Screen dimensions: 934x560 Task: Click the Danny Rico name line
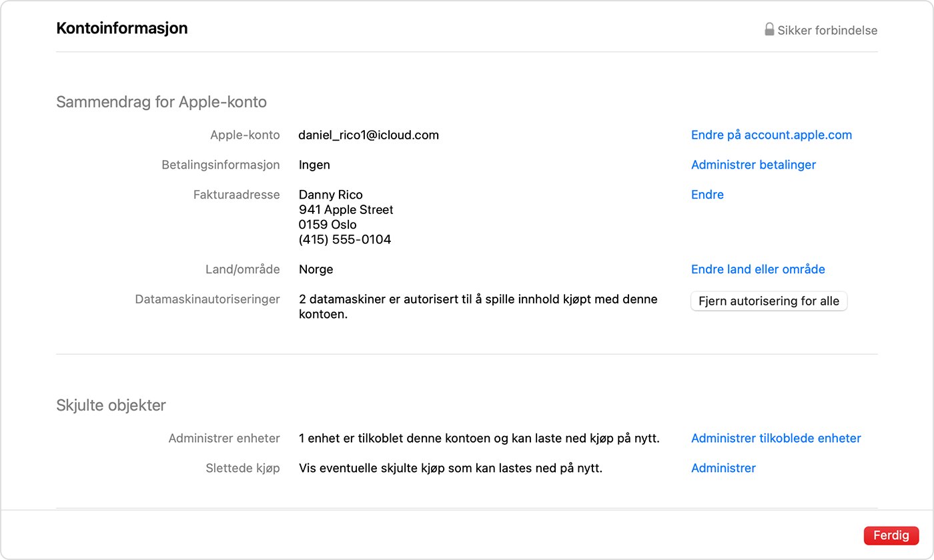pos(331,195)
